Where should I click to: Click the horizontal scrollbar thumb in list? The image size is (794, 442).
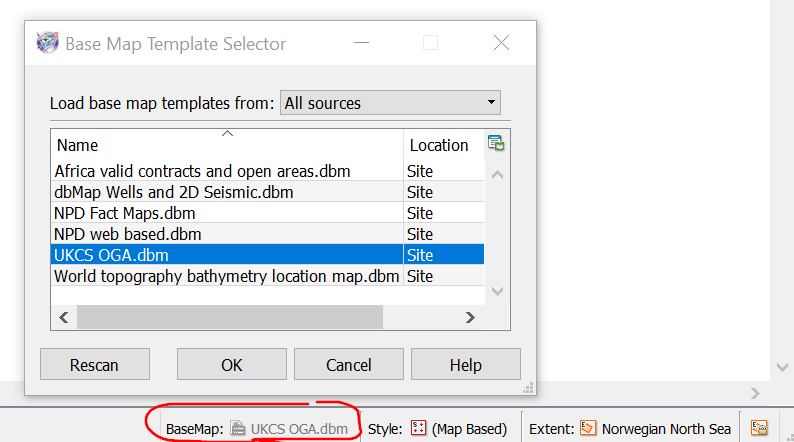[x=230, y=317]
